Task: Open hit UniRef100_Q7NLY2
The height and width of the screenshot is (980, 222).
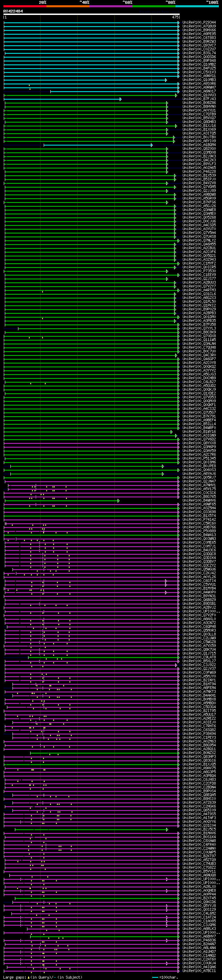Action: pos(199,241)
